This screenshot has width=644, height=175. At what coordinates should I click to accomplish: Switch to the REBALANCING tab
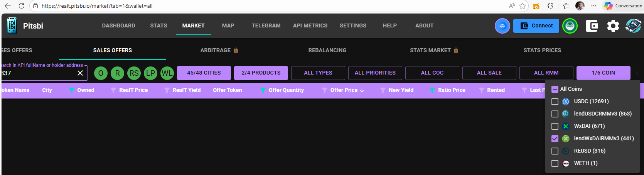327,50
